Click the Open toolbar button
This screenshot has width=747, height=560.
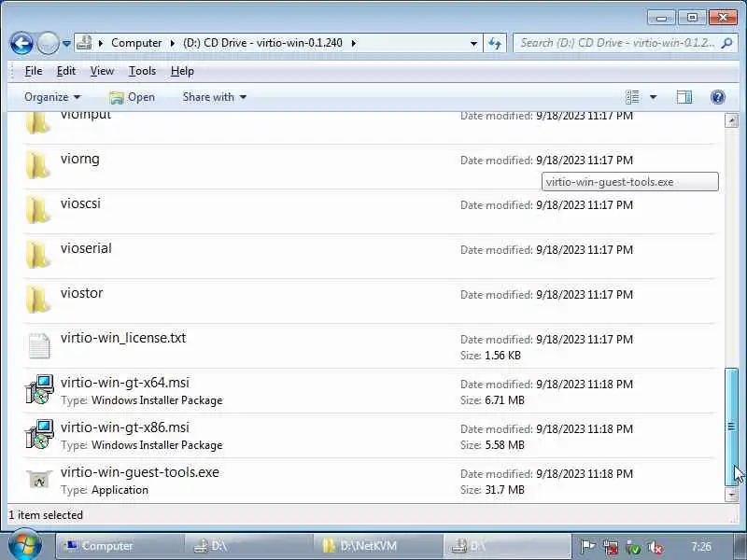132,97
